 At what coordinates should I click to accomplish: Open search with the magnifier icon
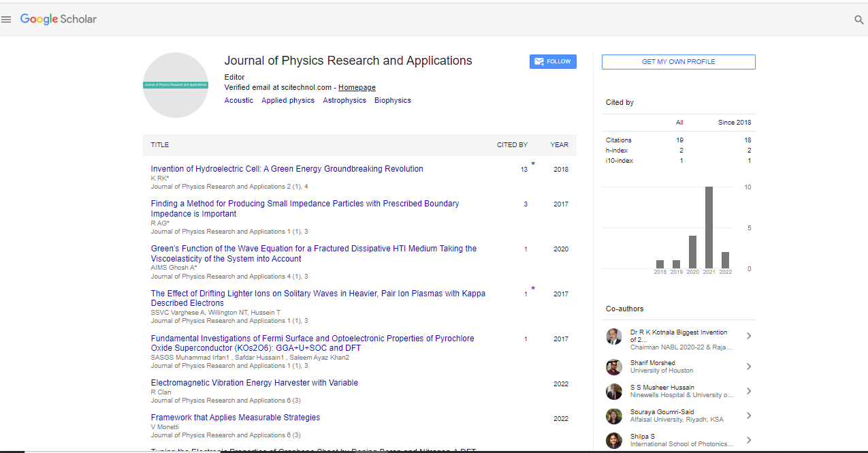859,20
